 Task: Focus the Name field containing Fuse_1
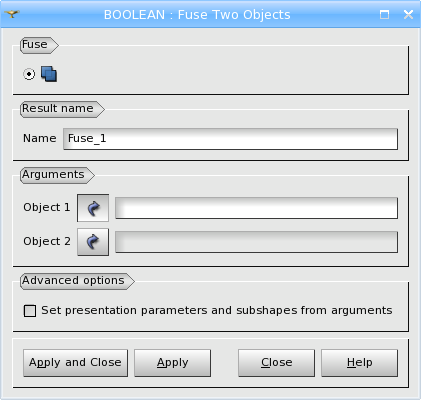point(230,139)
